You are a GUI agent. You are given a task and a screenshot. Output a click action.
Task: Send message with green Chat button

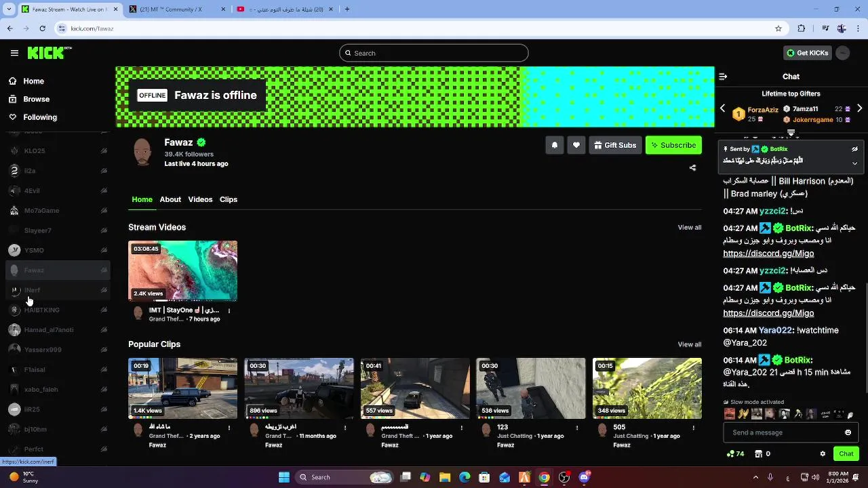[x=846, y=453]
